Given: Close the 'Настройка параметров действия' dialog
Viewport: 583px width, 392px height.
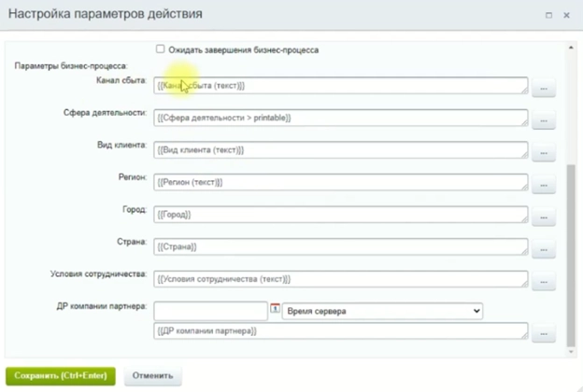Looking at the screenshot, I should click(x=566, y=15).
